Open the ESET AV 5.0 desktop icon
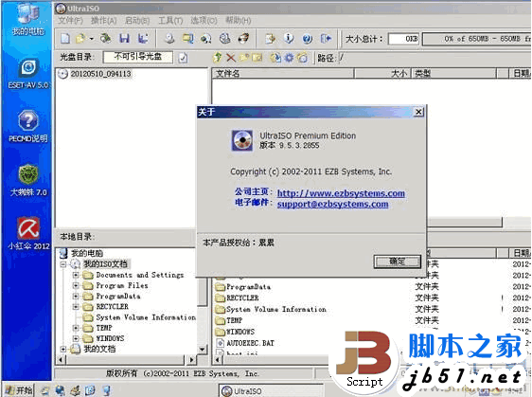The image size is (532, 397). click(x=28, y=74)
